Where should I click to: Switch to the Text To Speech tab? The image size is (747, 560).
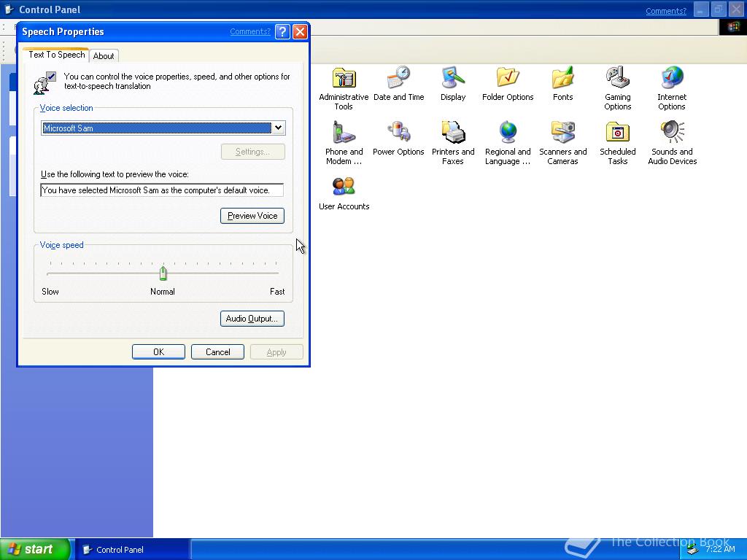point(56,55)
